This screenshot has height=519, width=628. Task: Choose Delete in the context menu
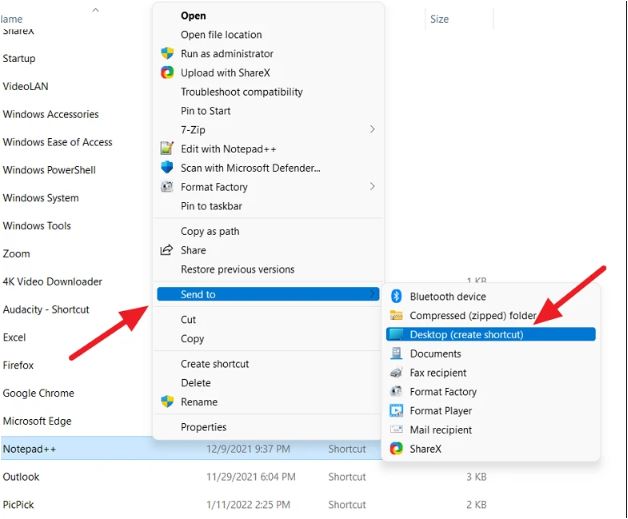195,383
